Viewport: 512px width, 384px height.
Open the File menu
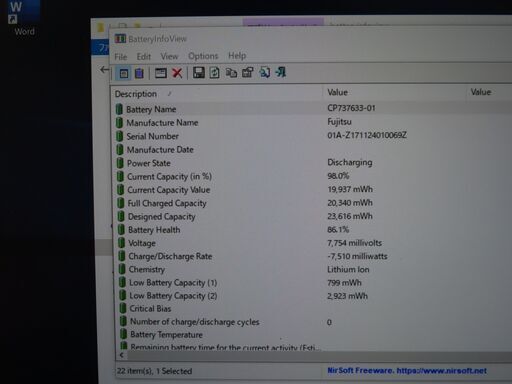click(x=121, y=57)
